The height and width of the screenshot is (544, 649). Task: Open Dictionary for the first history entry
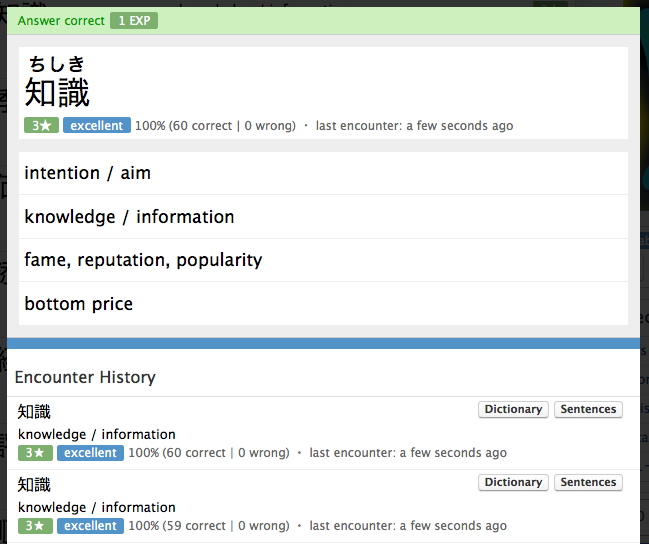513,409
